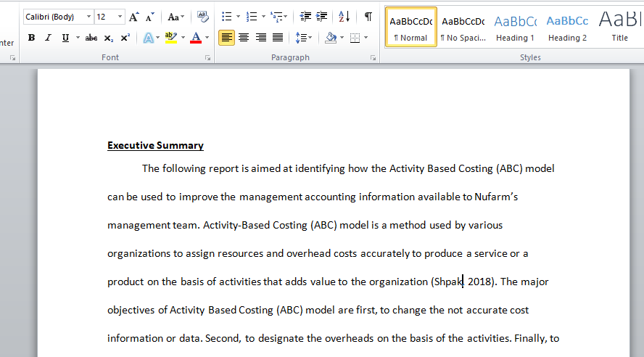
Task: Open the Highlight Color dropdown arrow
Action: click(183, 38)
